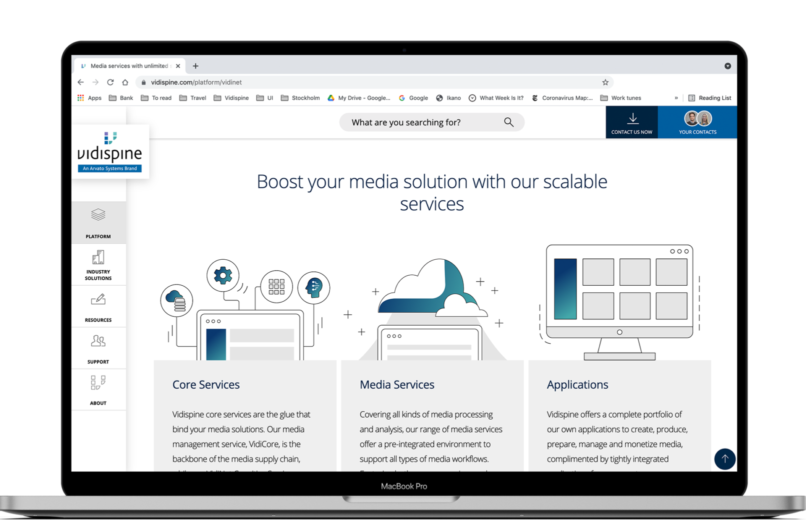Screen dimensions: 806x532
Task: Open Industry Solutions in the sidebar
Action: [98, 265]
